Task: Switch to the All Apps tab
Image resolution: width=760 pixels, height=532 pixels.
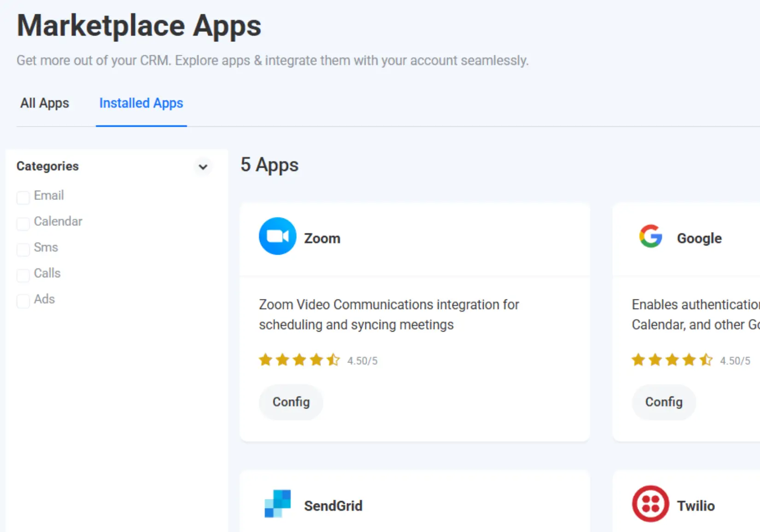Action: (45, 103)
